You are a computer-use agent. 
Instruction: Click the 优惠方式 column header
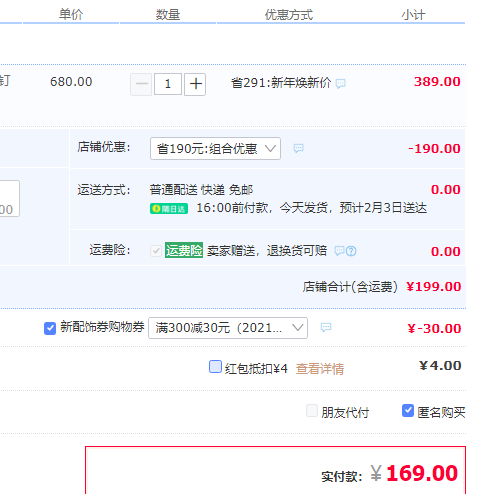pyautogui.click(x=289, y=15)
